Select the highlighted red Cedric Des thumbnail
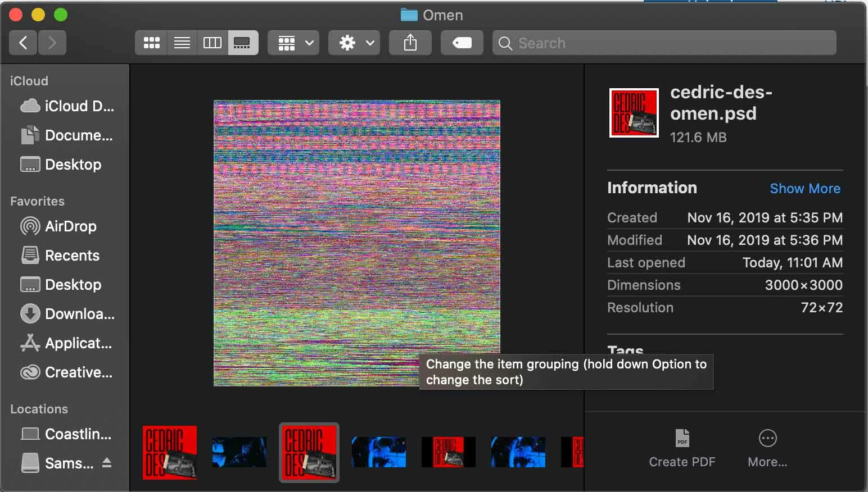The width and height of the screenshot is (868, 492). (309, 452)
